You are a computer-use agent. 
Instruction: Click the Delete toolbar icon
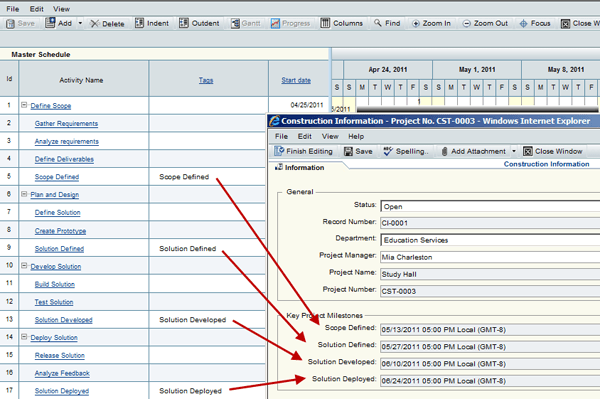click(95, 24)
